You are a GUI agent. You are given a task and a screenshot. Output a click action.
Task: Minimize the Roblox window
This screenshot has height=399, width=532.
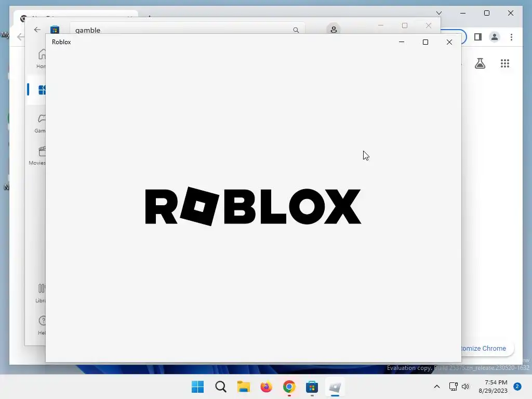[x=402, y=42]
